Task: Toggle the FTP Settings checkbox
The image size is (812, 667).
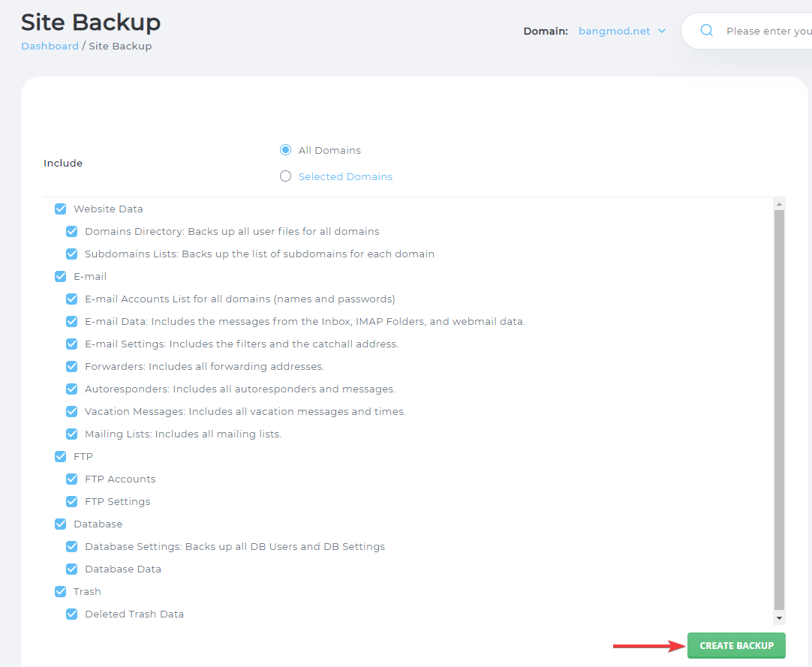Action: point(72,501)
